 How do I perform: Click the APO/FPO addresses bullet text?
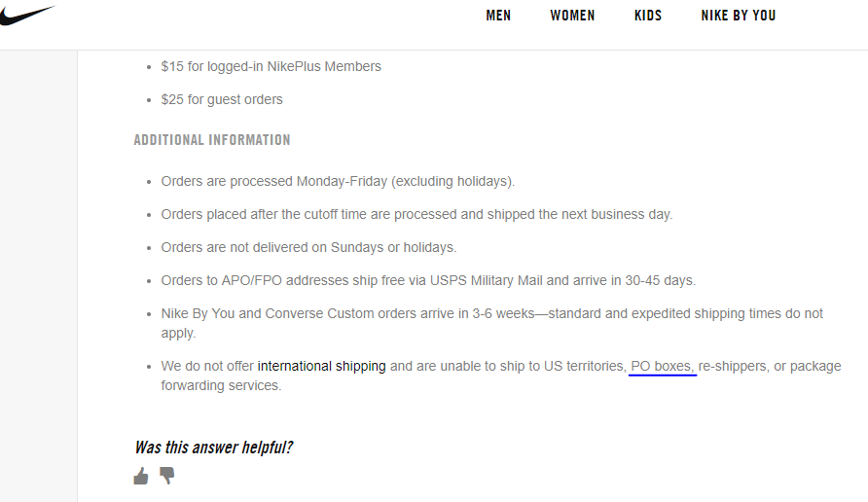click(428, 280)
